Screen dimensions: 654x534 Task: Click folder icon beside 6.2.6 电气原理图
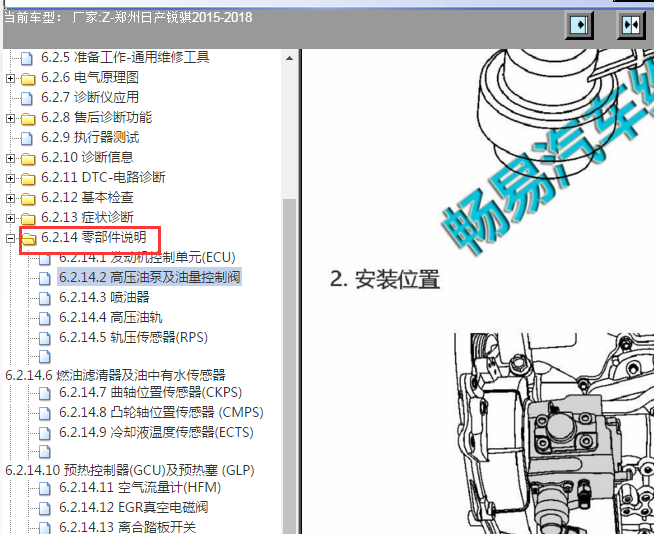click(x=28, y=78)
